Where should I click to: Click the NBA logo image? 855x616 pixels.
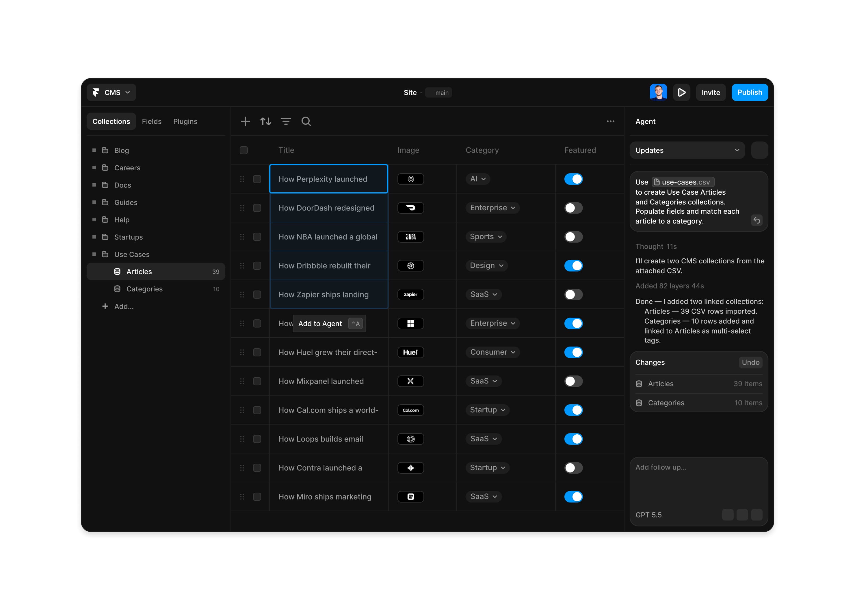pyautogui.click(x=410, y=237)
